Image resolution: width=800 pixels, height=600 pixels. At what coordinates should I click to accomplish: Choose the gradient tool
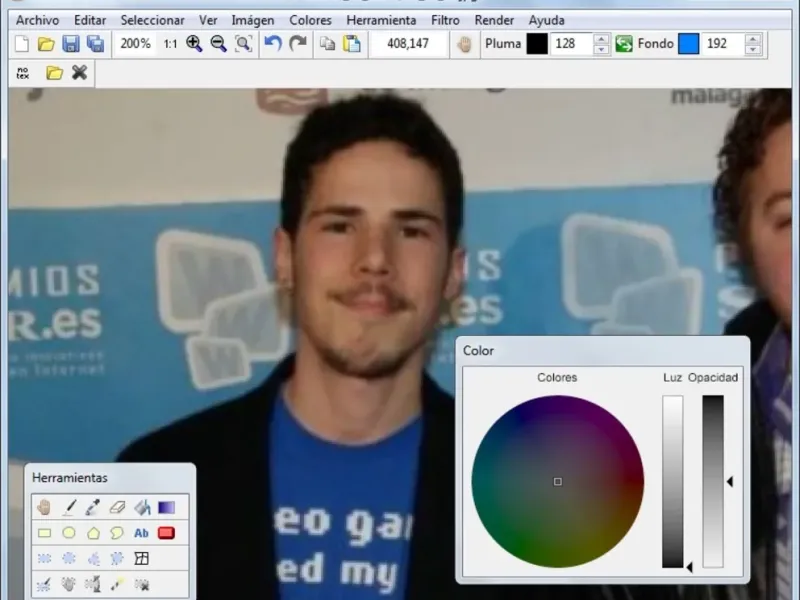[x=166, y=508]
